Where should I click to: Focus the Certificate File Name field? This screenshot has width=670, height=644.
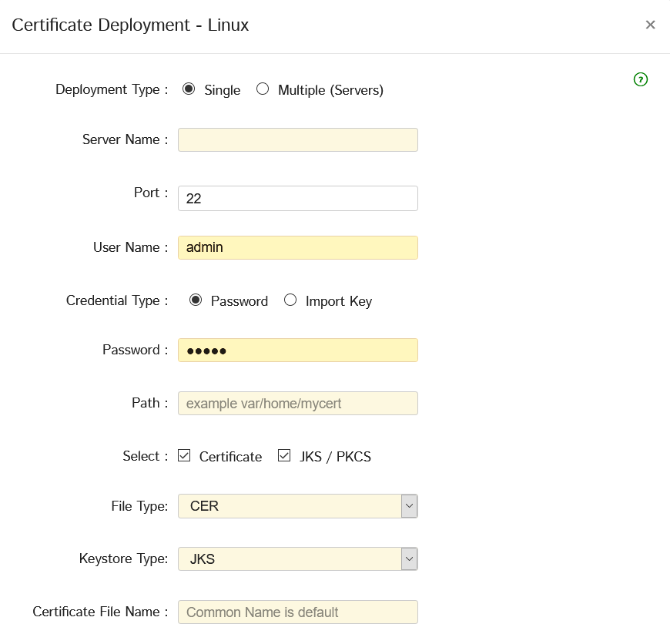click(x=297, y=612)
